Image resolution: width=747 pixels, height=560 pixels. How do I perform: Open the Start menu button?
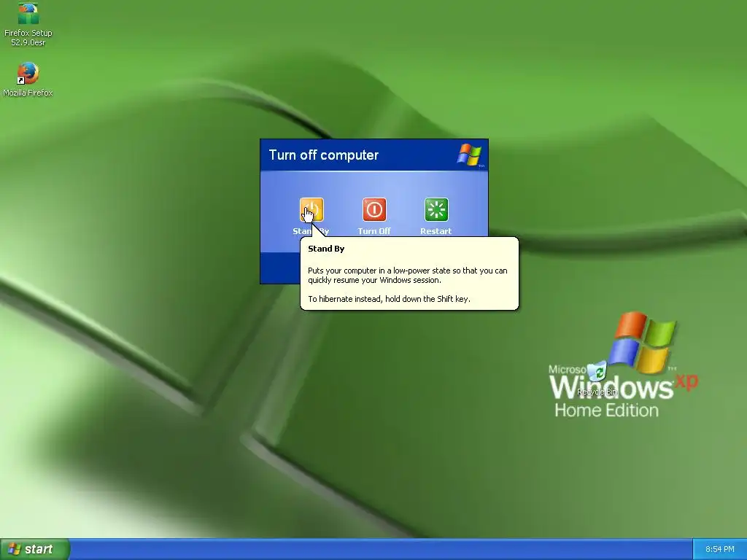point(34,549)
